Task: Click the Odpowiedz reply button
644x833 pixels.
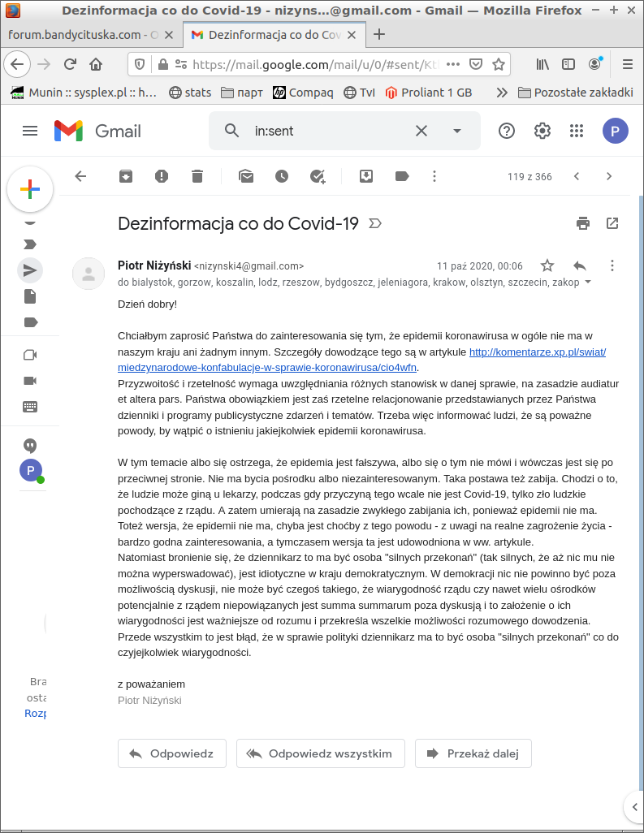Action: 172,753
